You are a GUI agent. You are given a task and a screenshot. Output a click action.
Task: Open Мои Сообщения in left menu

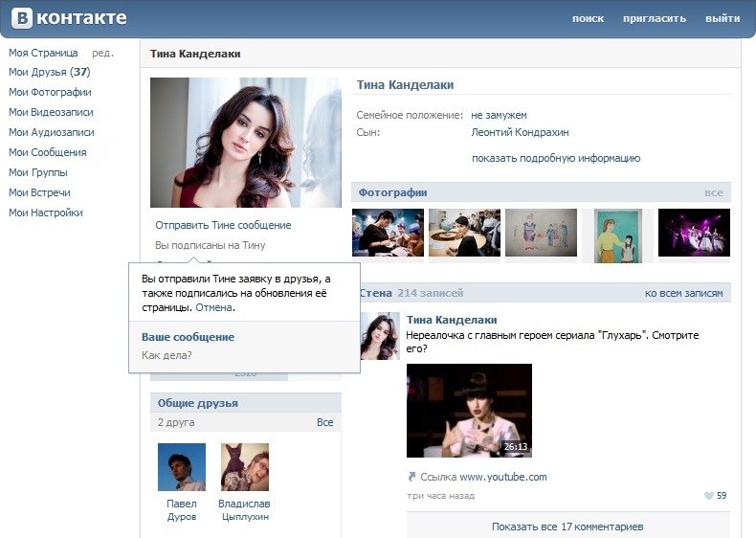click(47, 152)
